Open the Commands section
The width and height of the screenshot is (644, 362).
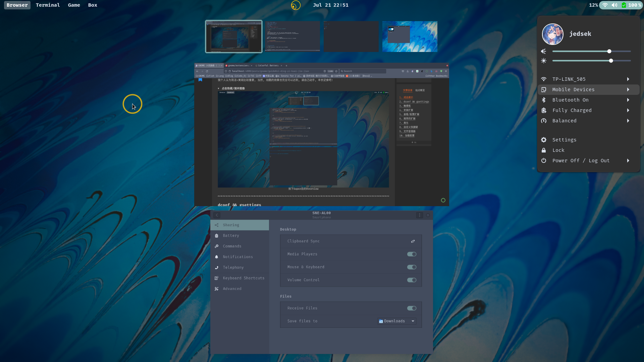(232, 246)
